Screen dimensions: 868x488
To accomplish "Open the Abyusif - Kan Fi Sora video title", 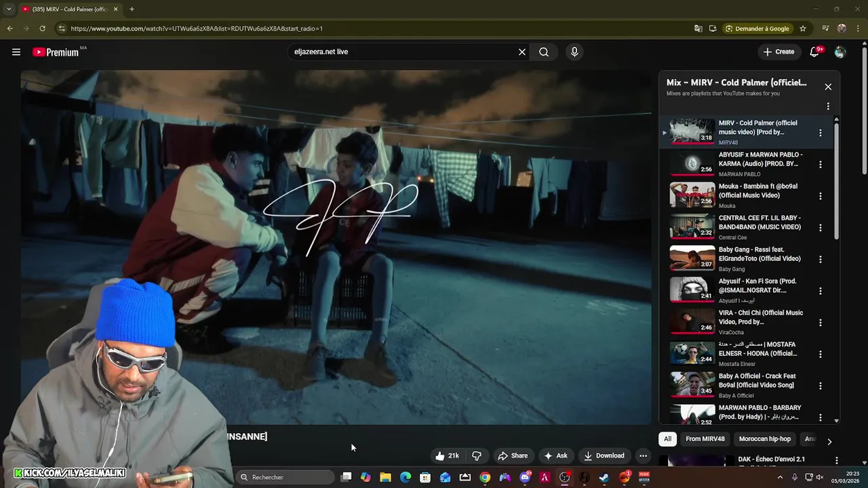I will click(x=757, y=285).
